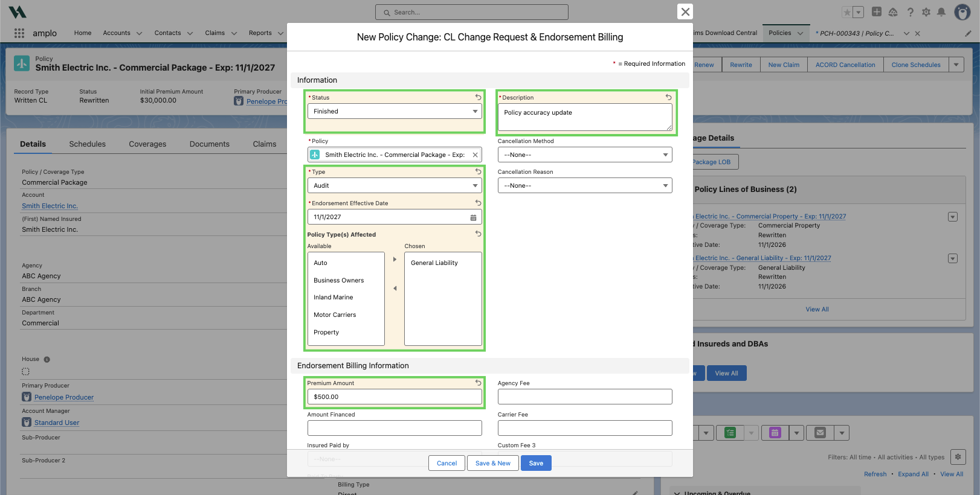Image resolution: width=980 pixels, height=495 pixels.
Task: Switch to the Details tab
Action: [x=33, y=144]
